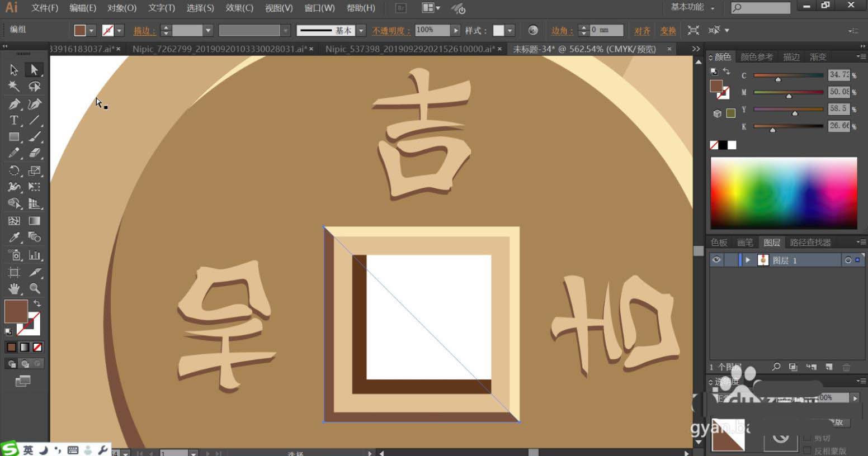Click the color spectrum bar
The height and width of the screenshot is (456, 868).
tap(784, 193)
